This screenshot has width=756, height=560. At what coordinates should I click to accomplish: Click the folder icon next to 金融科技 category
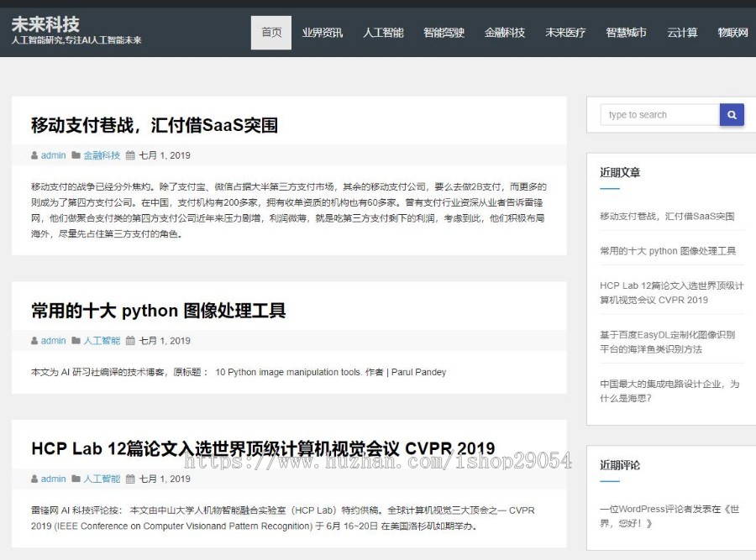click(x=74, y=155)
